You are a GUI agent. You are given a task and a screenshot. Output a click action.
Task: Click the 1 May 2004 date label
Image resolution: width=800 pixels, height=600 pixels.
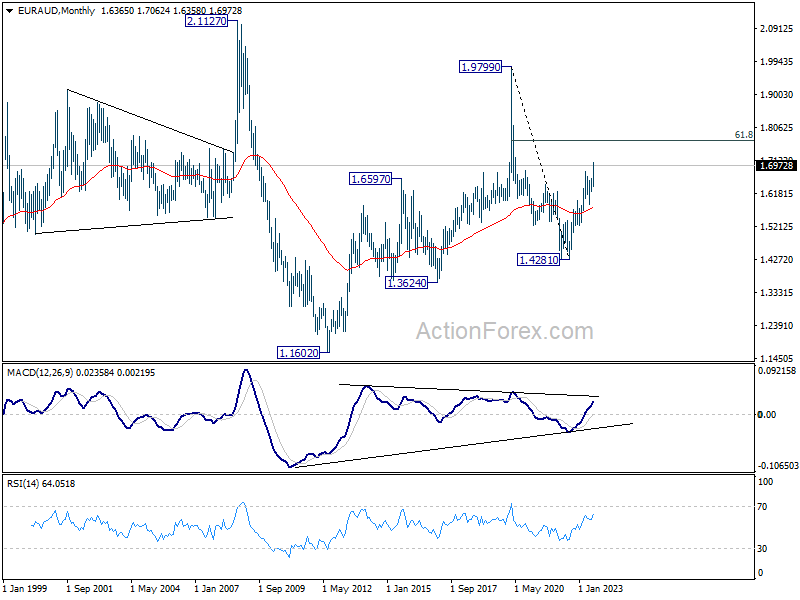pyautogui.click(x=155, y=589)
